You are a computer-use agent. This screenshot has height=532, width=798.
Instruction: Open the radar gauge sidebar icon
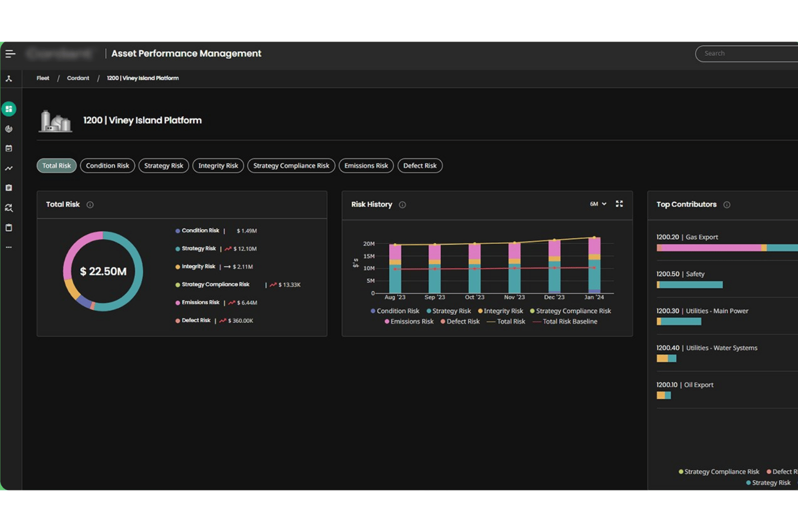point(9,129)
